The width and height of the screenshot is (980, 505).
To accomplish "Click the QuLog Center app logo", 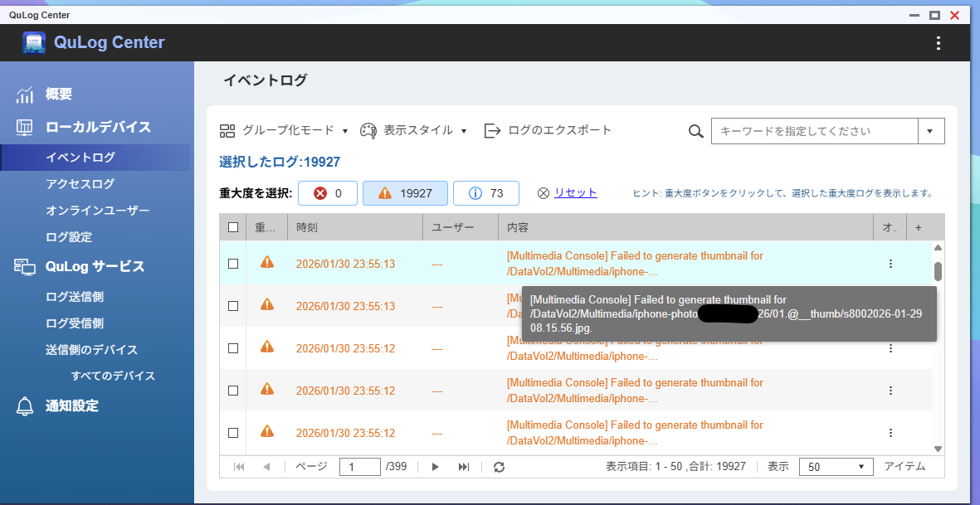I will tap(34, 43).
